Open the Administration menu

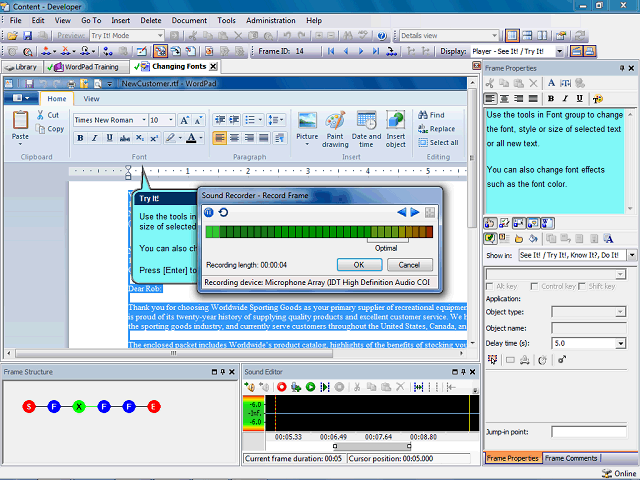(x=271, y=20)
